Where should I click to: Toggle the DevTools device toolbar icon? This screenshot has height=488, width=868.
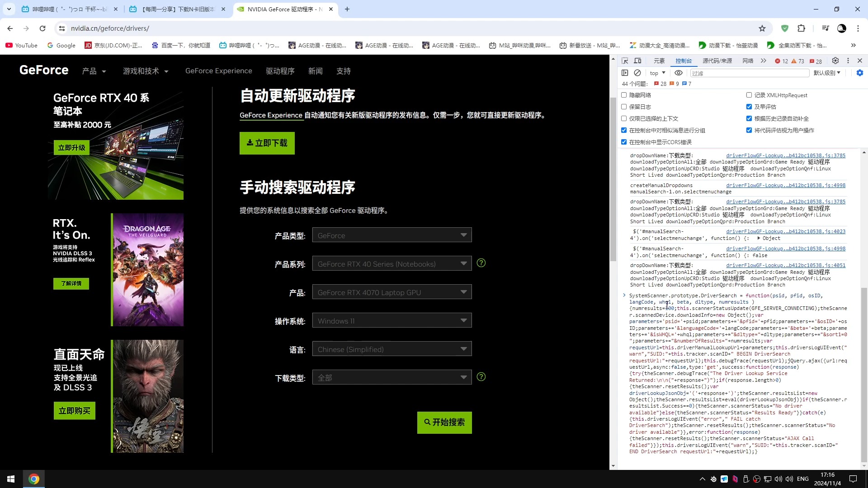pyautogui.click(x=637, y=61)
